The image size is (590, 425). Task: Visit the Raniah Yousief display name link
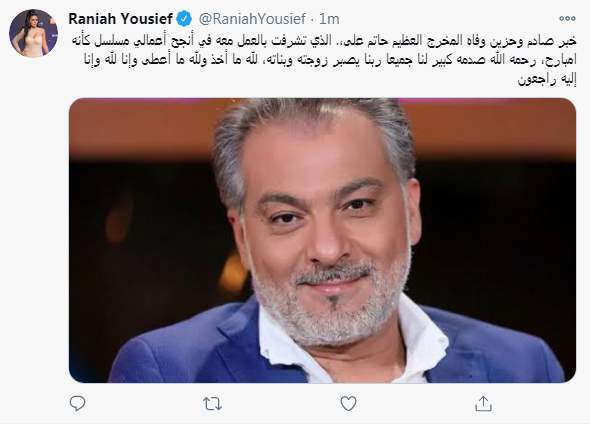(120, 19)
